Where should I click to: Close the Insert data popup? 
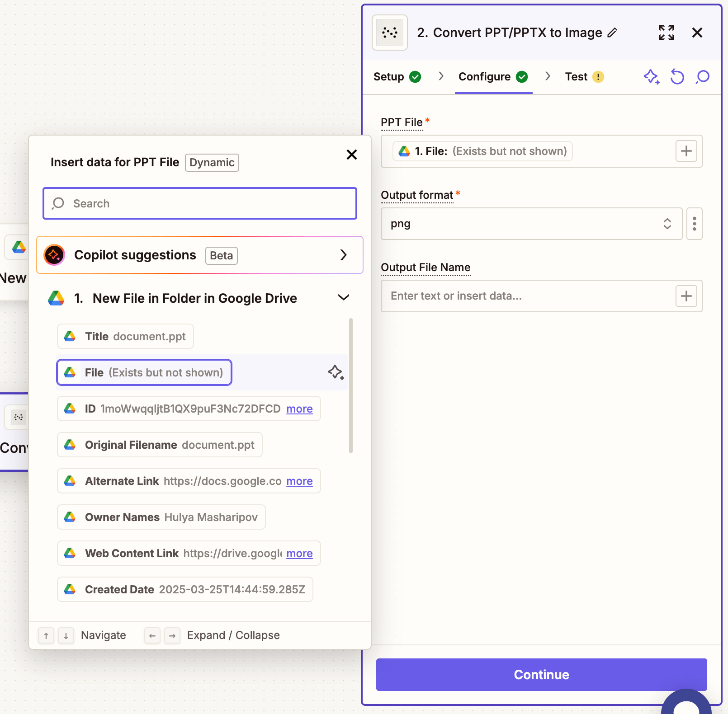tap(351, 155)
